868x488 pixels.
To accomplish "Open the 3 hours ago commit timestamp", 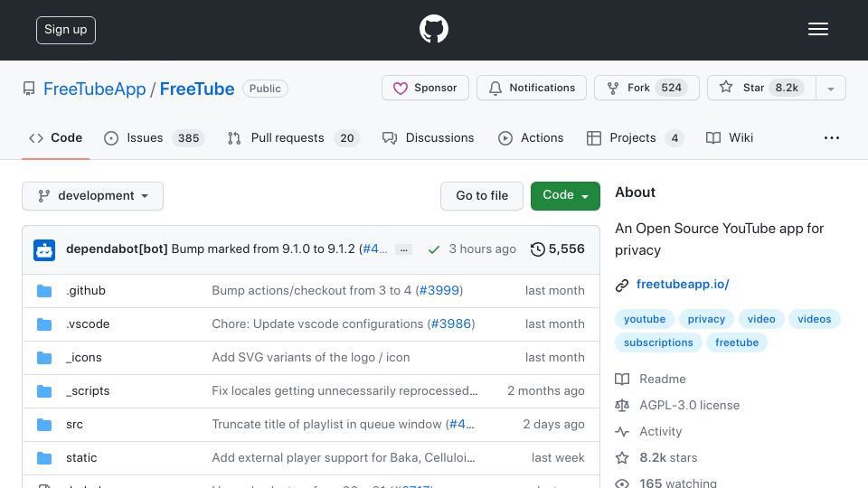I will [x=482, y=249].
